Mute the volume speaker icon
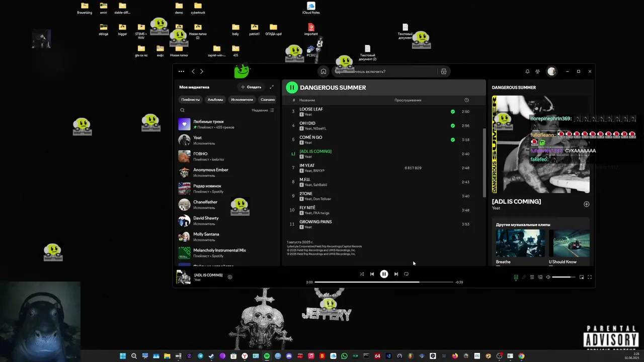Image resolution: width=644 pixels, height=362 pixels. [548, 277]
